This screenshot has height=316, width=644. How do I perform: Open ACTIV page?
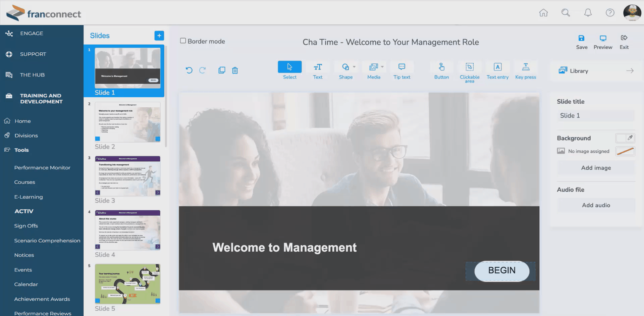point(24,211)
